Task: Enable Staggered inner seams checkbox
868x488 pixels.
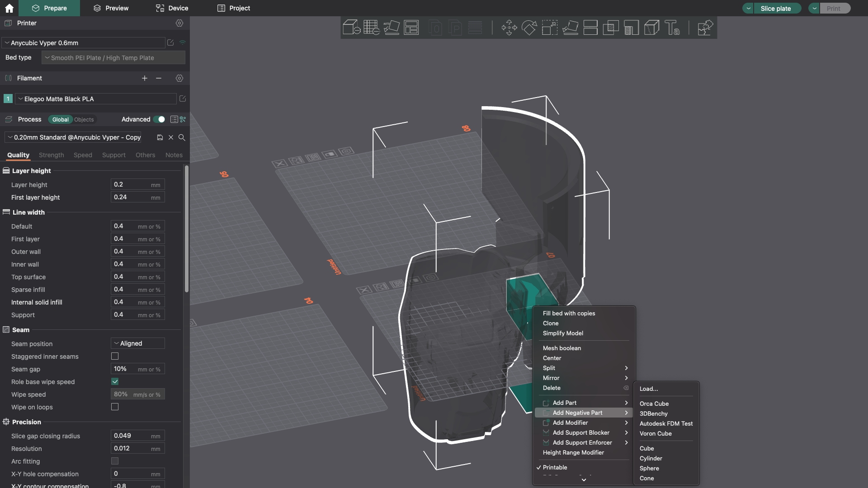Action: pyautogui.click(x=115, y=357)
